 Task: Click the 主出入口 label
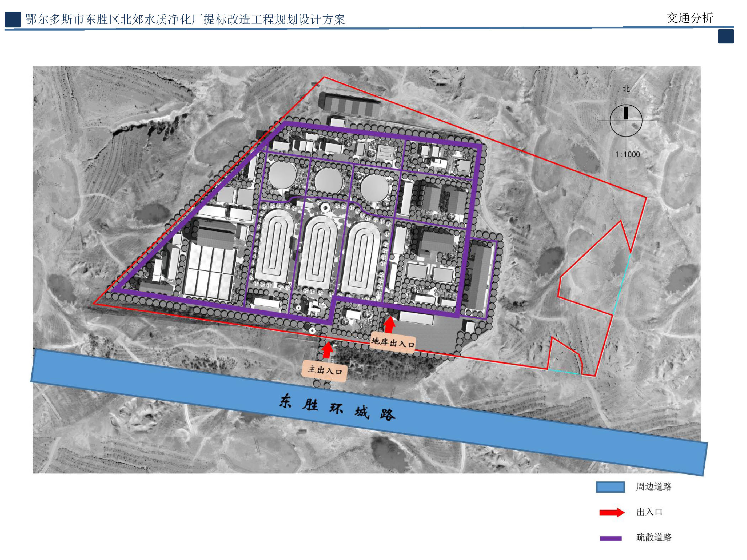(x=324, y=370)
